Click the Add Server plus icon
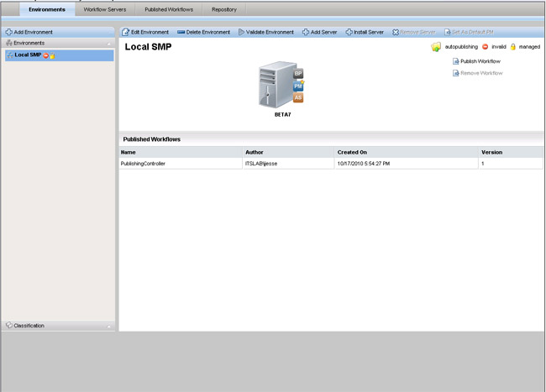The height and width of the screenshot is (392, 546). 306,32
